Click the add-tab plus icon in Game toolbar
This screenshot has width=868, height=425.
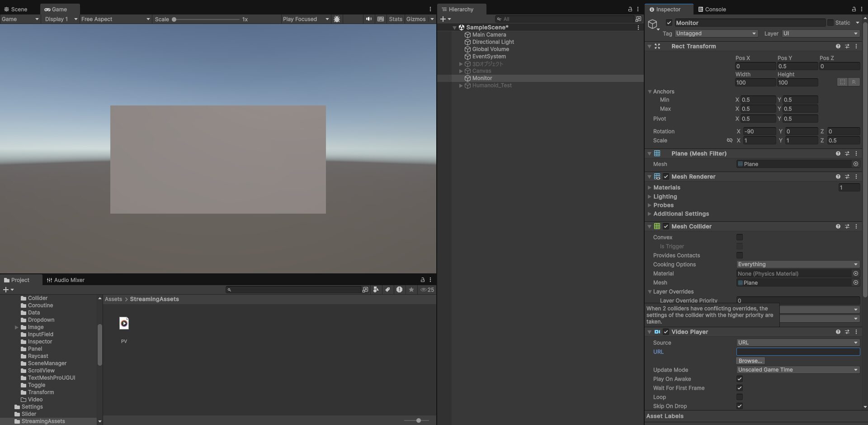(x=443, y=19)
